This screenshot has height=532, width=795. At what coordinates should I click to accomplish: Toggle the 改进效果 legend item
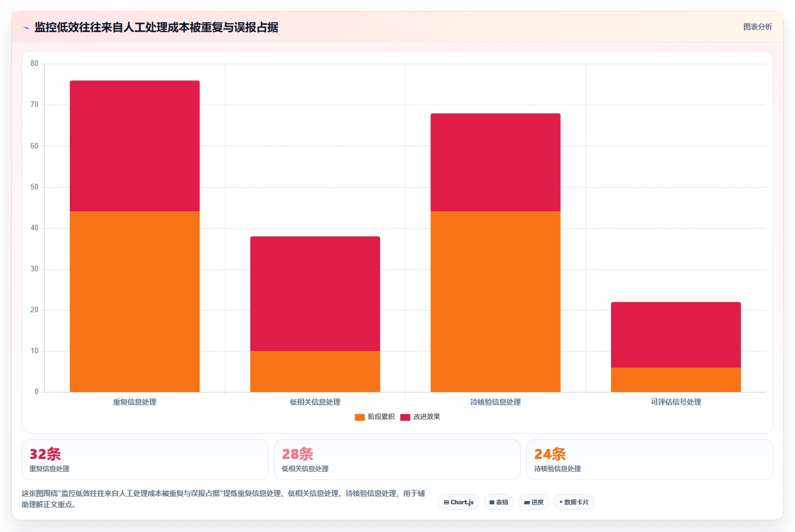[x=420, y=417]
